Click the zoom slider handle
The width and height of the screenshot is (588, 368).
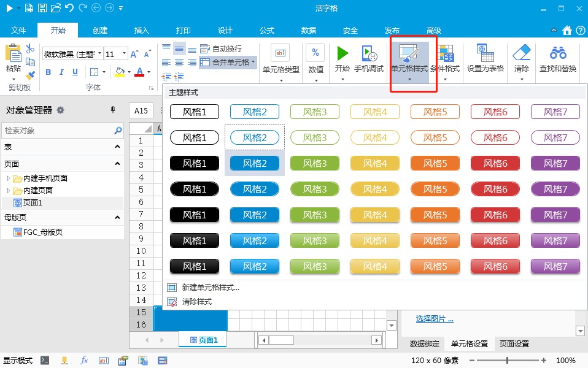point(507,360)
